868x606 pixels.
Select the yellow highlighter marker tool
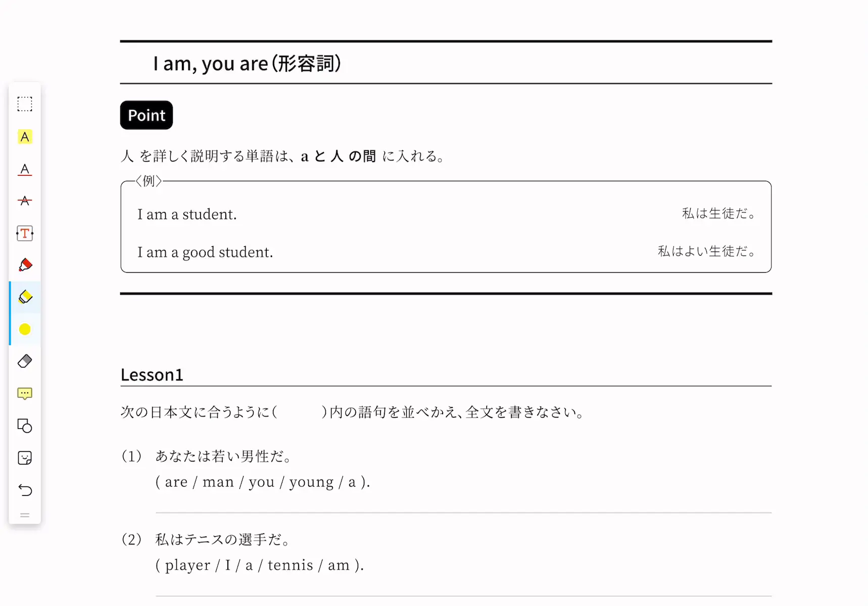pos(25,297)
